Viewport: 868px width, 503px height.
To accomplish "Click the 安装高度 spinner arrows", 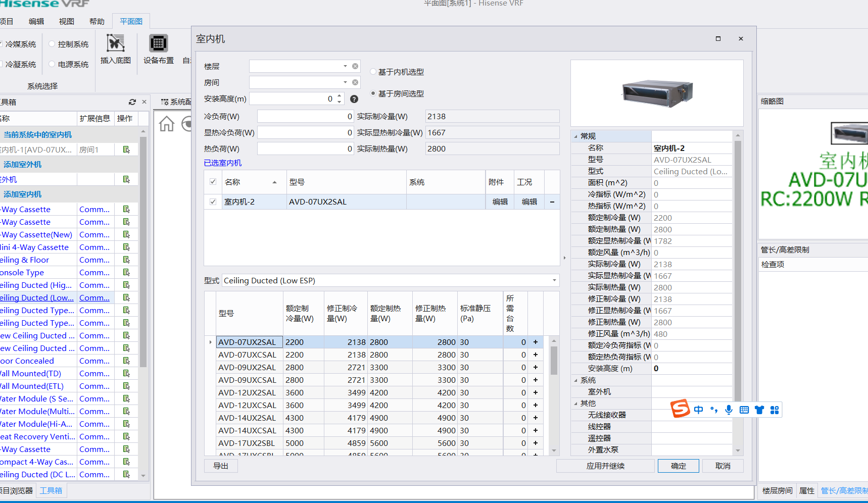I will coord(340,98).
